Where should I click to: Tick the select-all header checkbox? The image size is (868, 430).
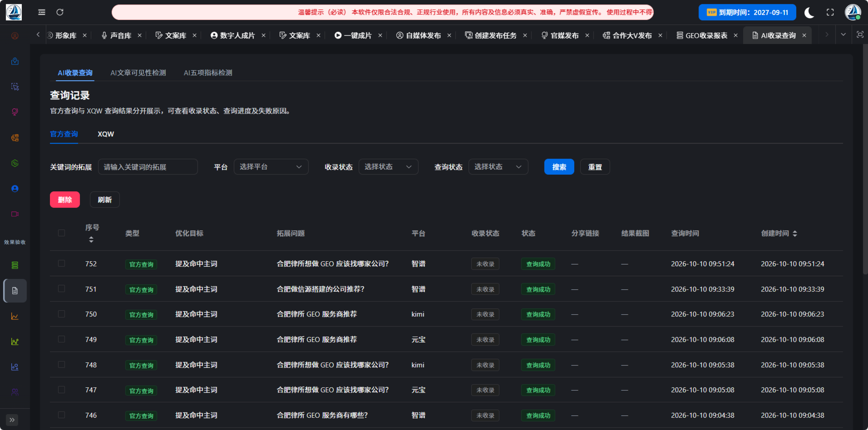pyautogui.click(x=61, y=233)
